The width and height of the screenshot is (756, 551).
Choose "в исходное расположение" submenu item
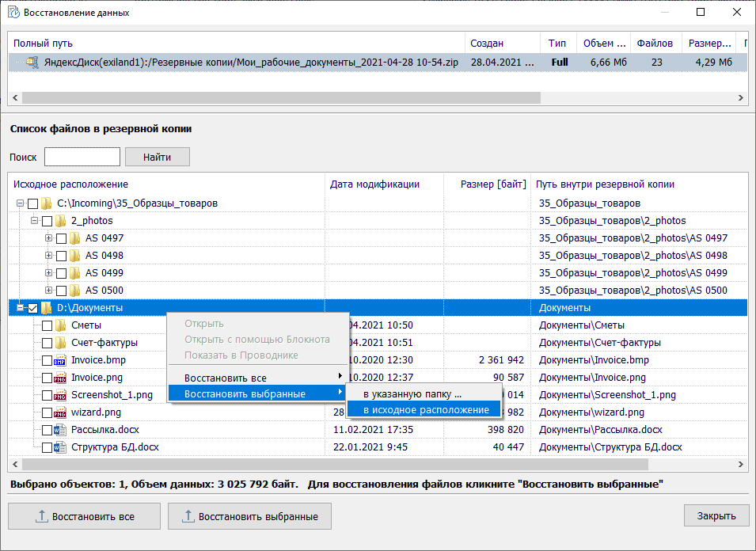426,409
